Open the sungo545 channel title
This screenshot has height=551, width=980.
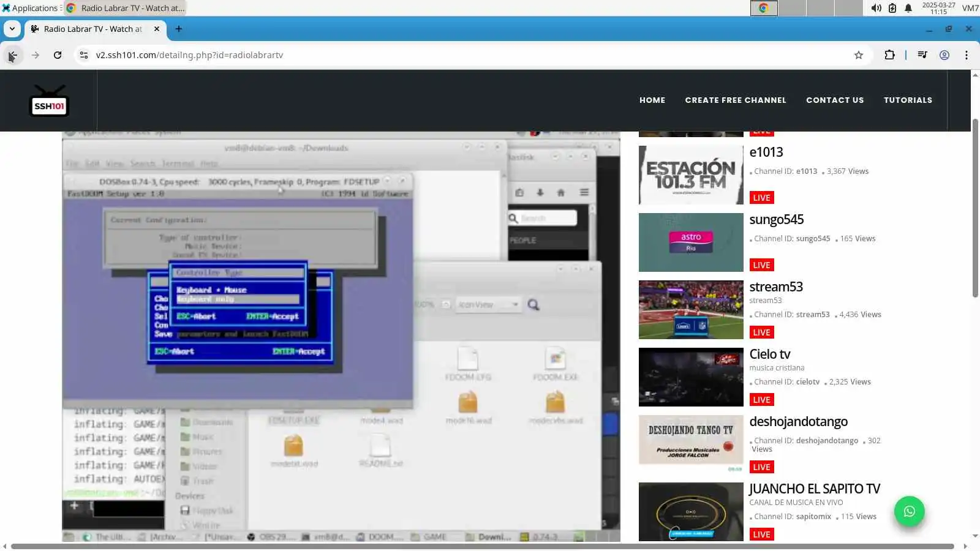click(777, 219)
